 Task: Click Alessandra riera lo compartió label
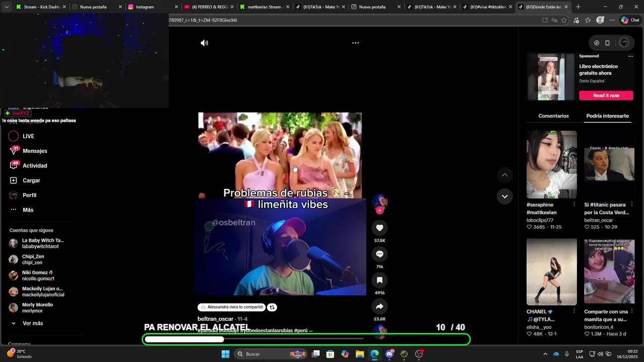pos(231,307)
